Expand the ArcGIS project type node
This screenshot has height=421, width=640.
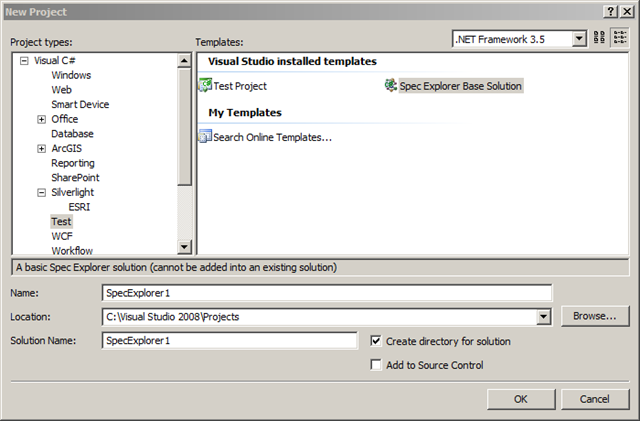coord(41,149)
